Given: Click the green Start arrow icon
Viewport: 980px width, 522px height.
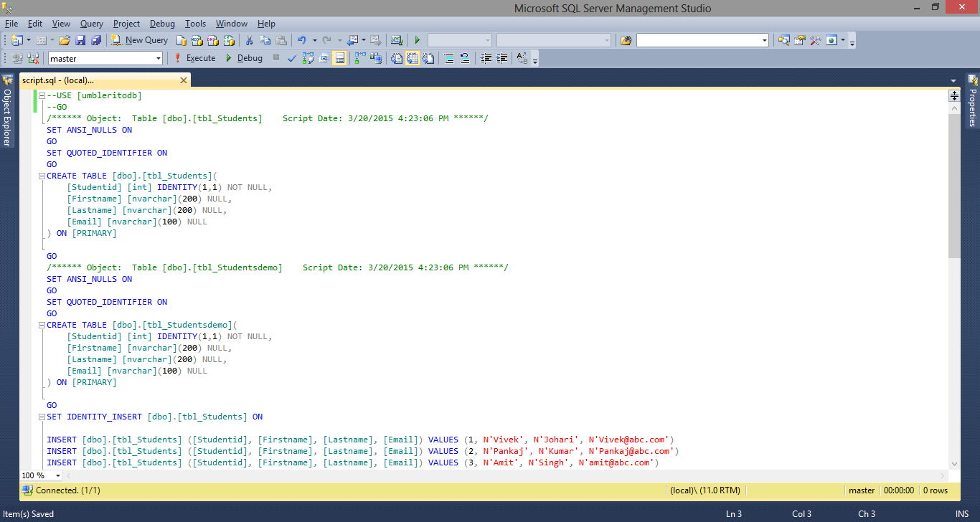Looking at the screenshot, I should [x=417, y=40].
